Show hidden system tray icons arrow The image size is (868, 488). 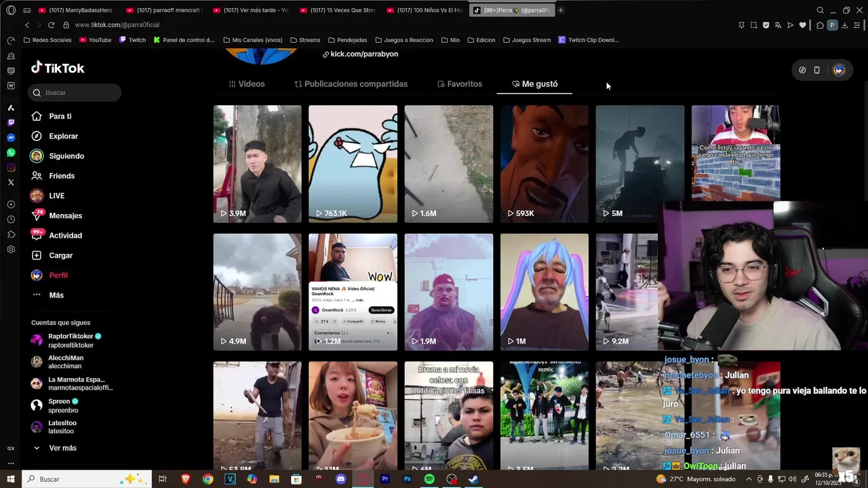tap(749, 479)
